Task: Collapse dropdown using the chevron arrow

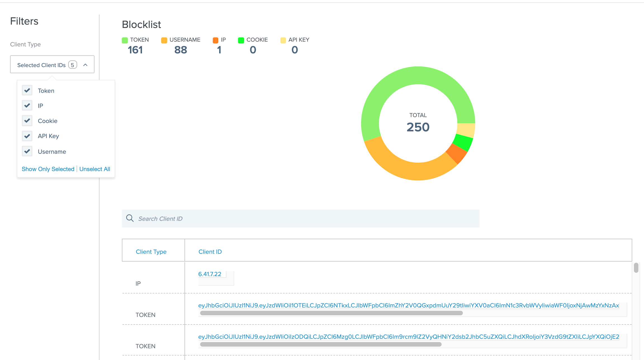Action: click(86, 65)
